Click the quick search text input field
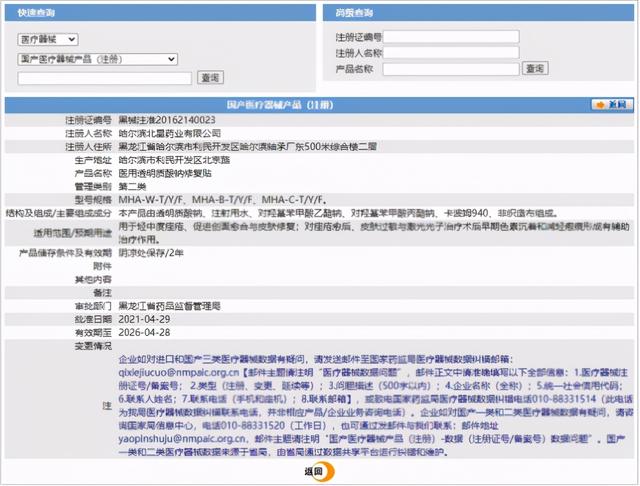This screenshot has height=486, width=640. (105, 78)
